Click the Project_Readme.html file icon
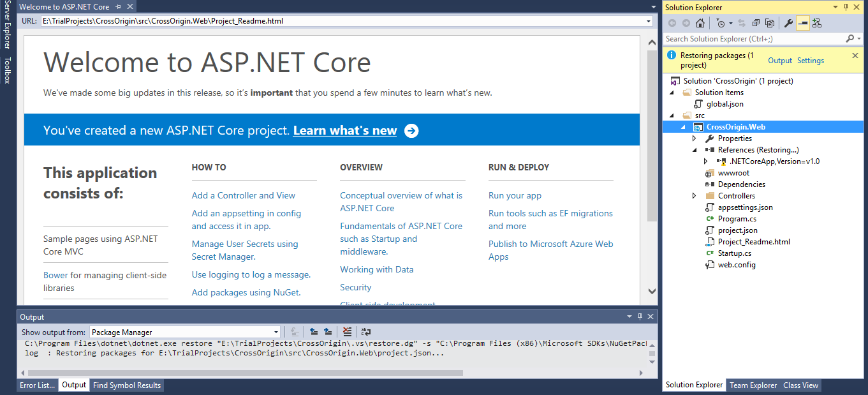Viewport: 868px width, 395px height. (709, 242)
